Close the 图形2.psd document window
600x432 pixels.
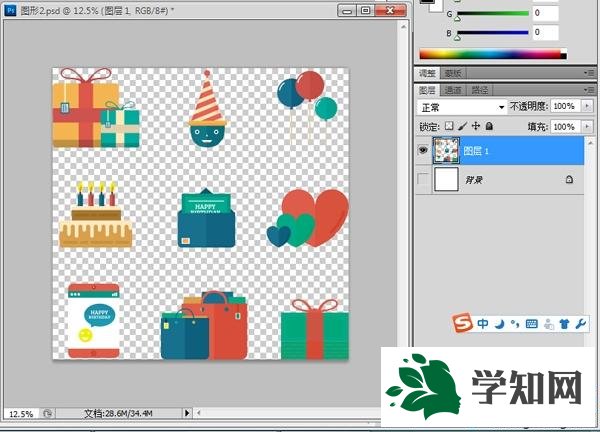pyautogui.click(x=390, y=10)
